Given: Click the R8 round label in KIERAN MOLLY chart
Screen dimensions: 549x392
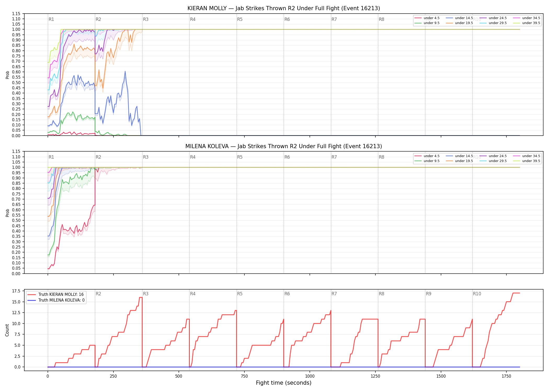Looking at the screenshot, I should point(381,19).
